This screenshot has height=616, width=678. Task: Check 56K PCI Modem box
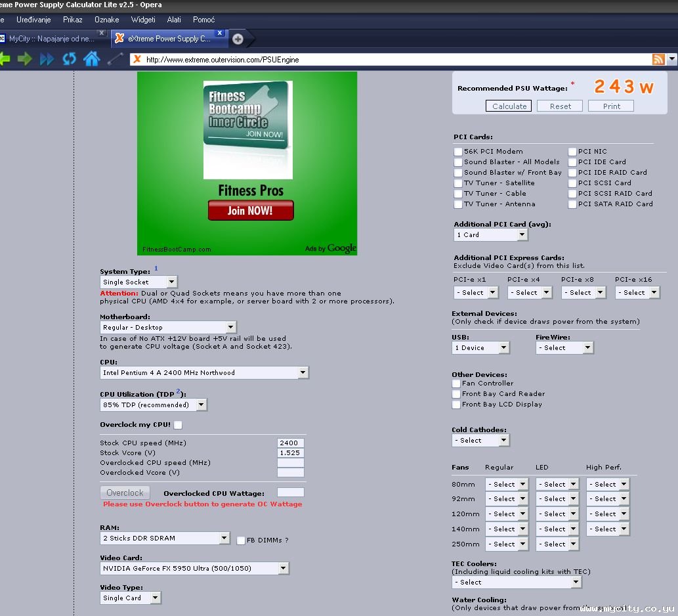[458, 152]
